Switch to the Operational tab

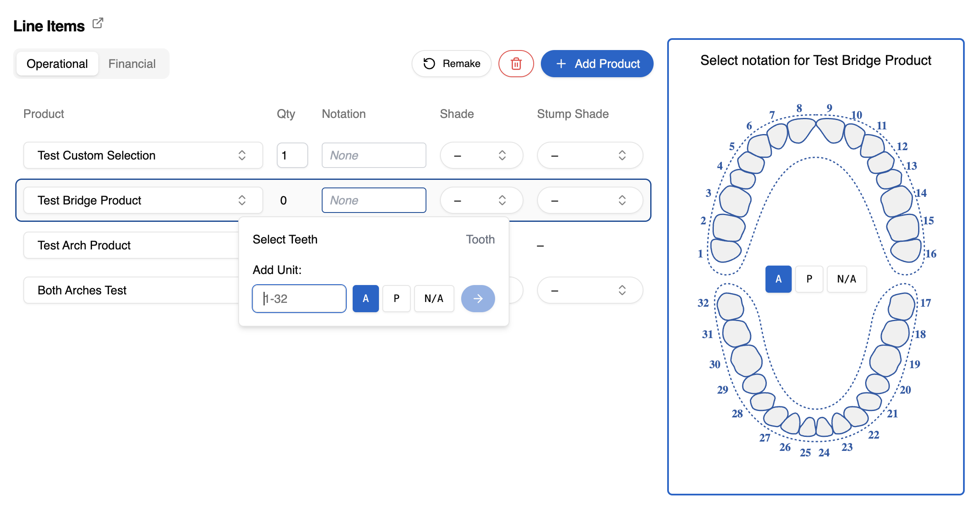point(57,64)
